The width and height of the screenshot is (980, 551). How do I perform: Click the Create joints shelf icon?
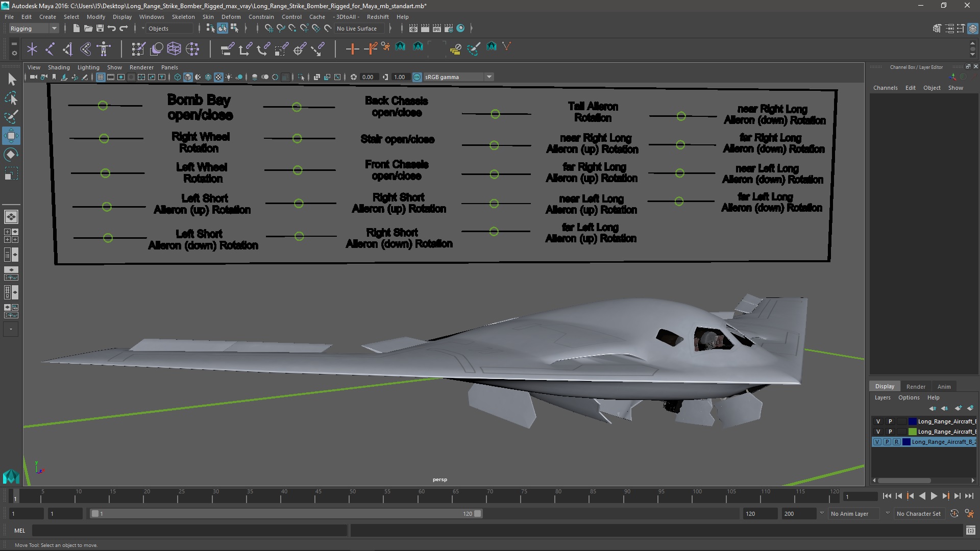50,49
